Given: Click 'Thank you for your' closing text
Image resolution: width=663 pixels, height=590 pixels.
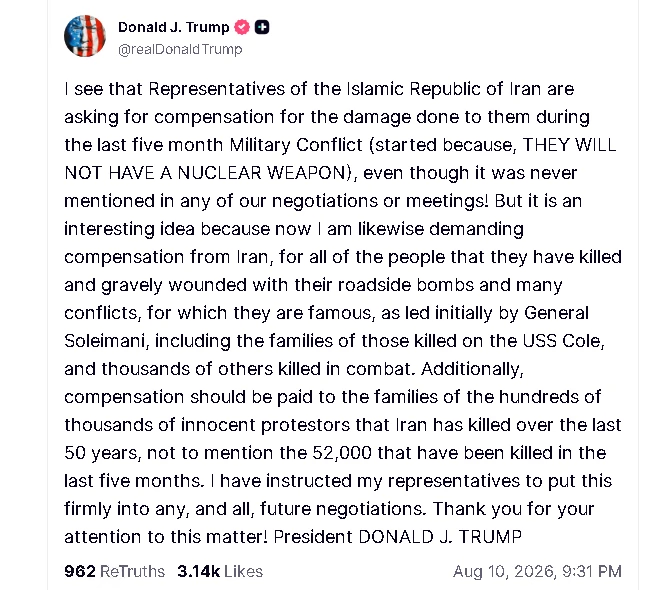Looking at the screenshot, I should 513,509.
